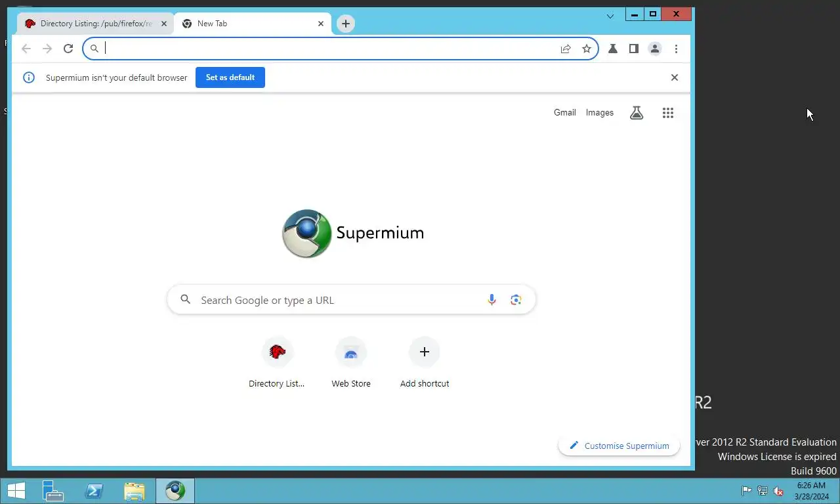840x504 pixels.
Task: Click the back navigation arrow
Action: 26,49
